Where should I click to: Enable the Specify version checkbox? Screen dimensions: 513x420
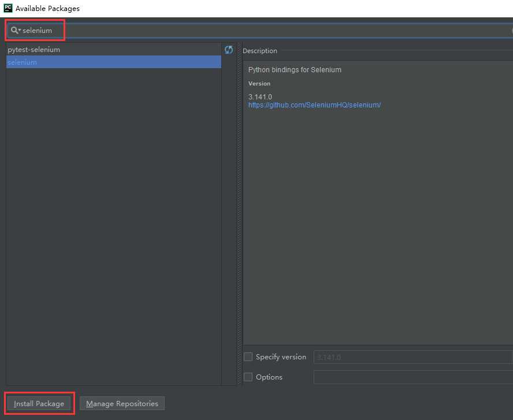[x=248, y=356]
